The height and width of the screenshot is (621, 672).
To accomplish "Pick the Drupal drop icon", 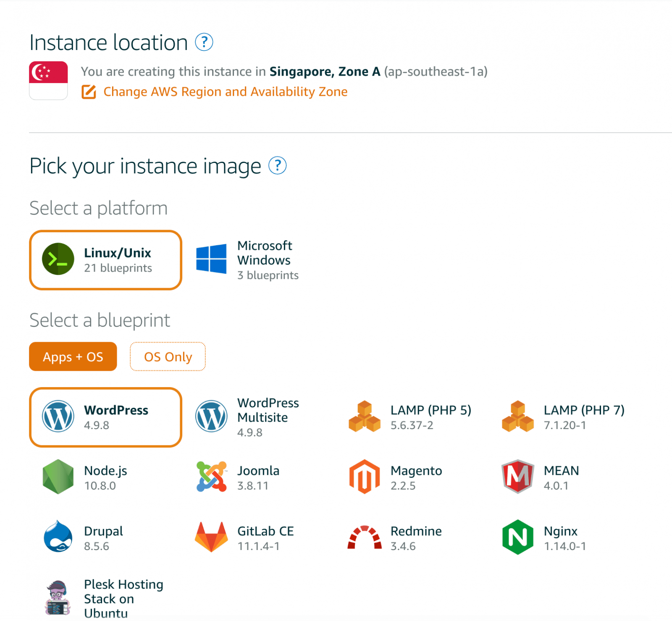I will [58, 537].
